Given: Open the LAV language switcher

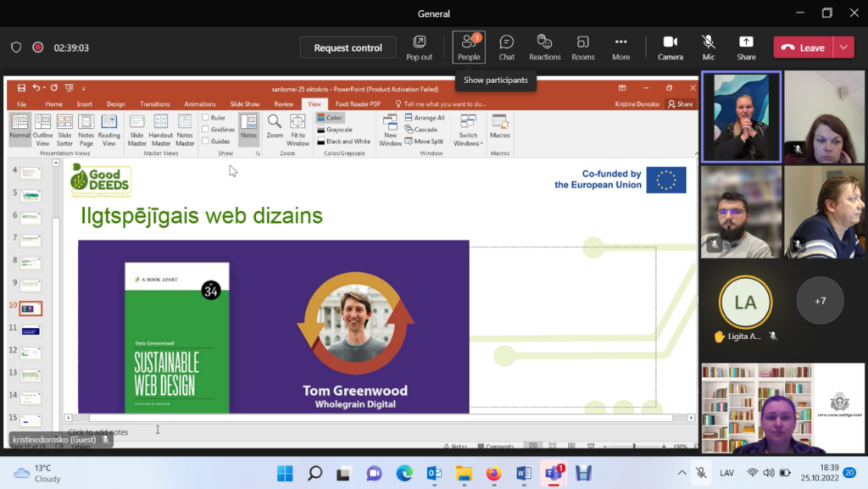Looking at the screenshot, I should point(726,473).
